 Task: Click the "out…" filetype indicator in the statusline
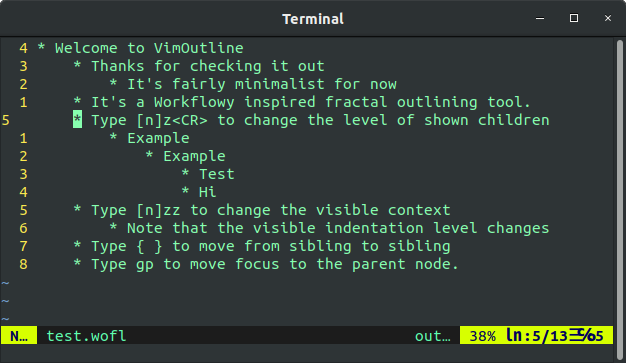click(x=433, y=336)
